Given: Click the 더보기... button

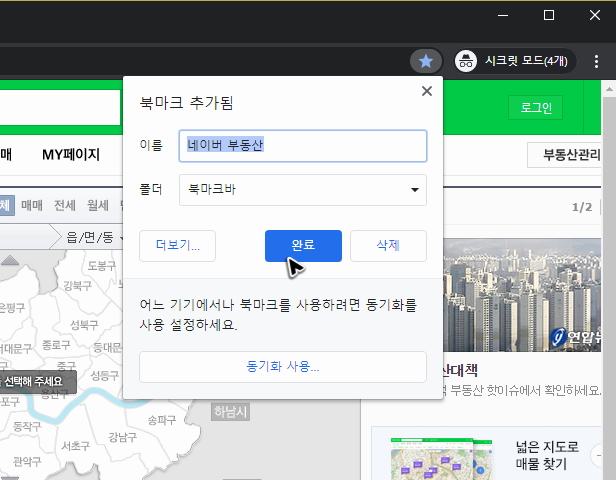Looking at the screenshot, I should (x=178, y=245).
